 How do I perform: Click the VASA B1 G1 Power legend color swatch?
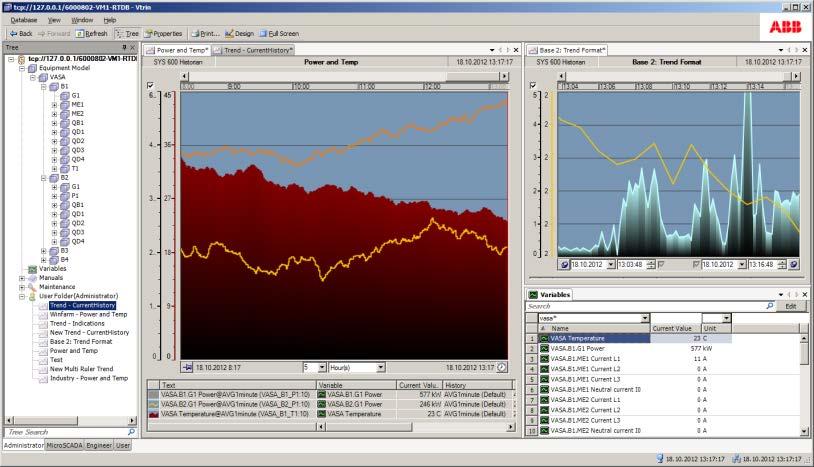click(153, 394)
